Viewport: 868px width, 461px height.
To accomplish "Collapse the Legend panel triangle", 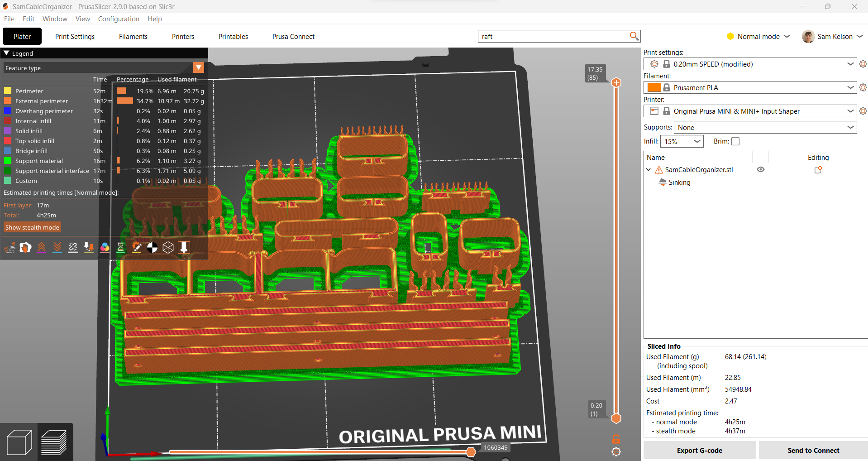I will click(x=6, y=53).
